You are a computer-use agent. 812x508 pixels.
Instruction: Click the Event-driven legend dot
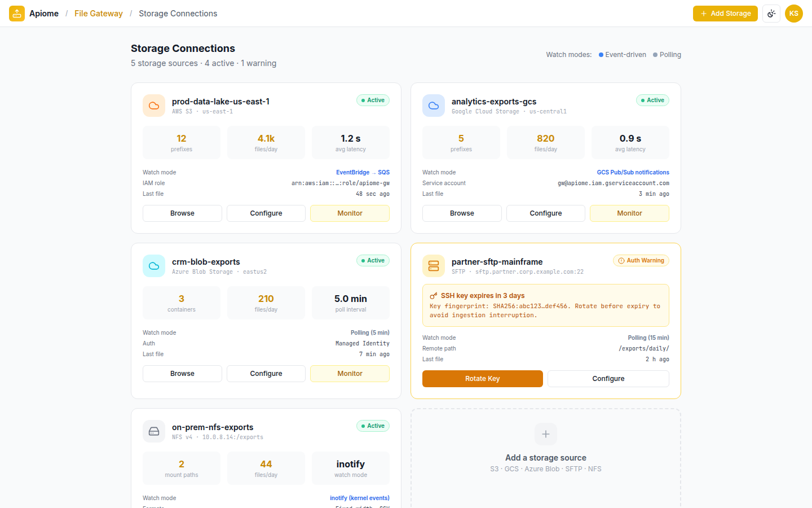pyautogui.click(x=601, y=55)
